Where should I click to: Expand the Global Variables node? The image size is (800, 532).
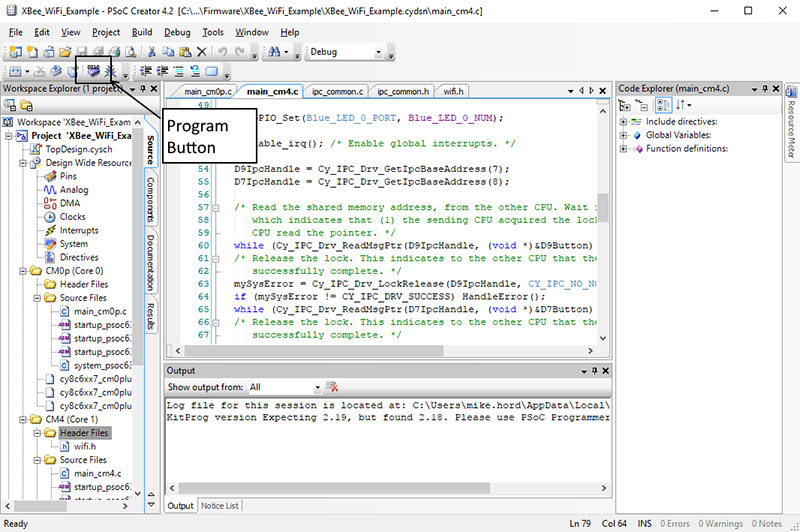pyautogui.click(x=623, y=136)
